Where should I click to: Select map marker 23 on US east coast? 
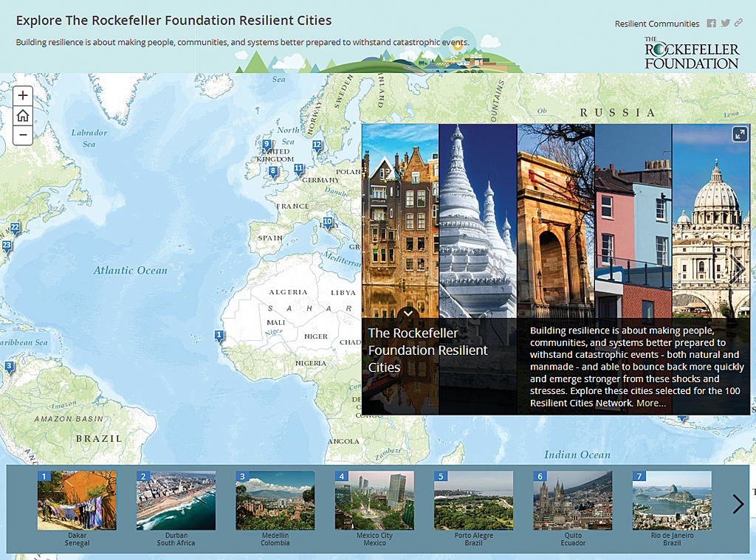[6, 246]
